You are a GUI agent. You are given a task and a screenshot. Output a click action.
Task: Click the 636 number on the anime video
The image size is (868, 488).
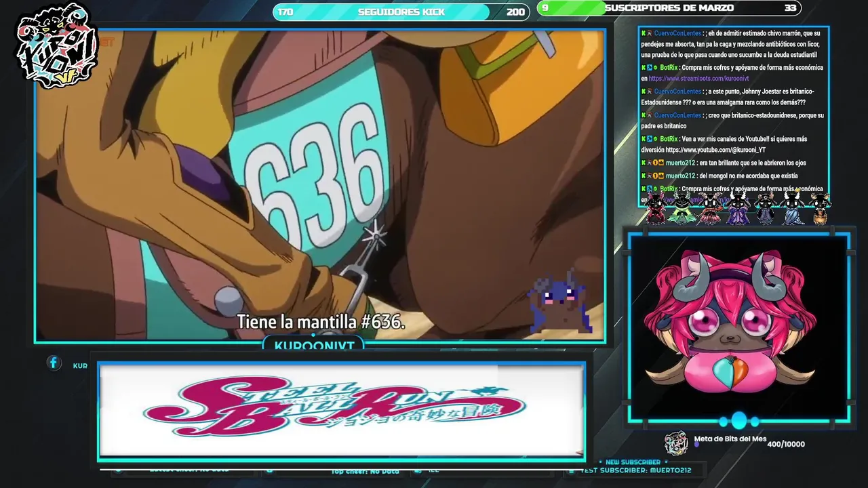tap(315, 178)
